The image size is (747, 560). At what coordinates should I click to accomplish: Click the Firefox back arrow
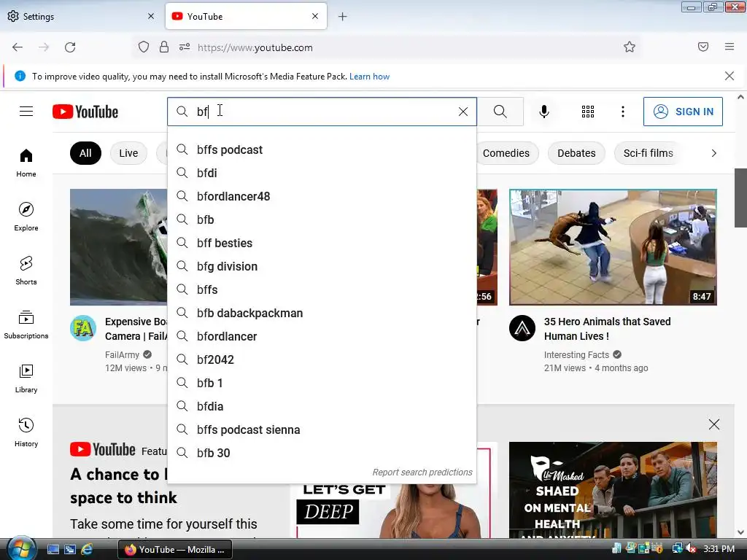[x=18, y=47]
